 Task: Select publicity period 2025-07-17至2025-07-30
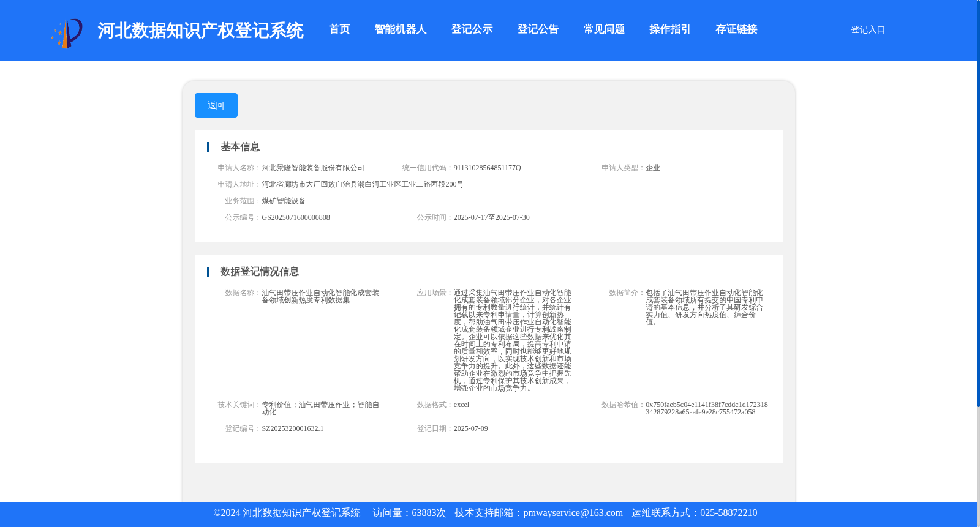pos(491,217)
